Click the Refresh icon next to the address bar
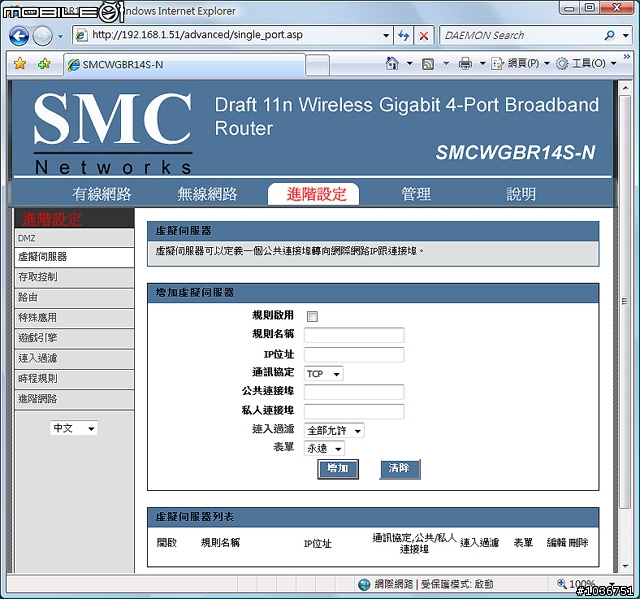Screen dimensions: 640x599 point(404,35)
